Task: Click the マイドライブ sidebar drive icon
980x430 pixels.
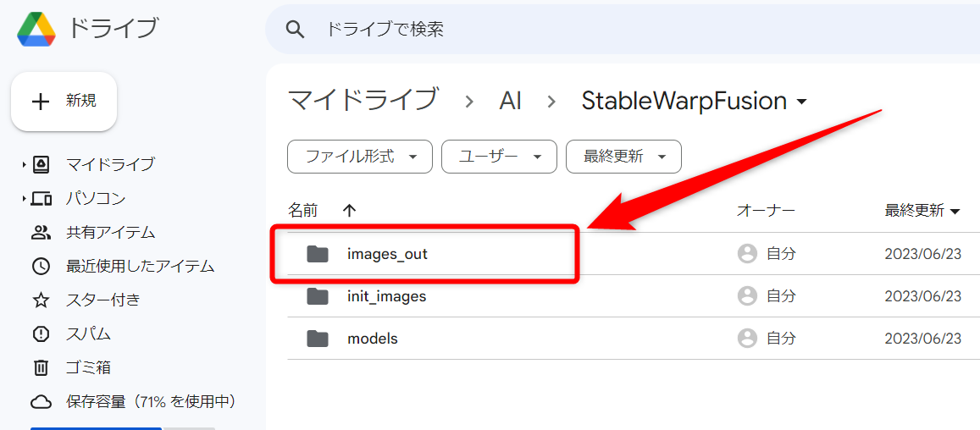Action: coord(41,165)
